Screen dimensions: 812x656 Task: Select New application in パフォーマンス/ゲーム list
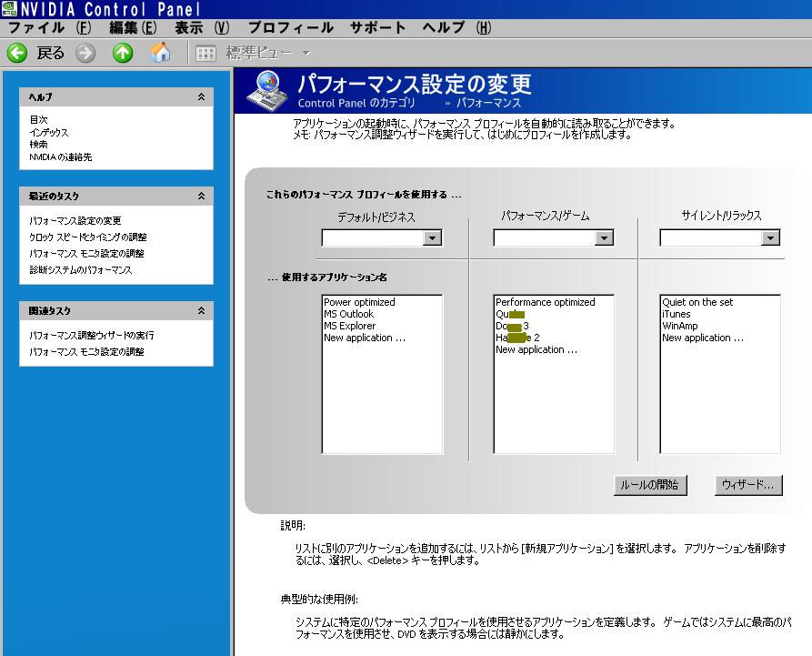coord(536,349)
